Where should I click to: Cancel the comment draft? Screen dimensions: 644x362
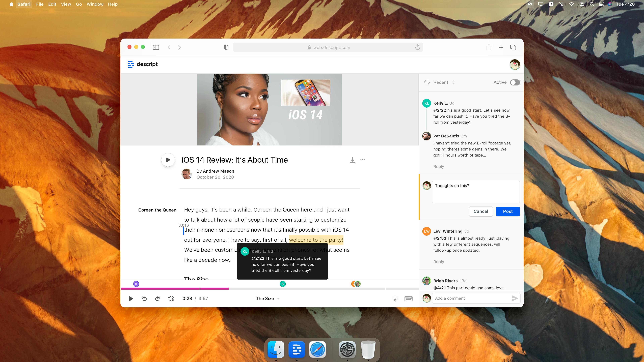(x=481, y=211)
